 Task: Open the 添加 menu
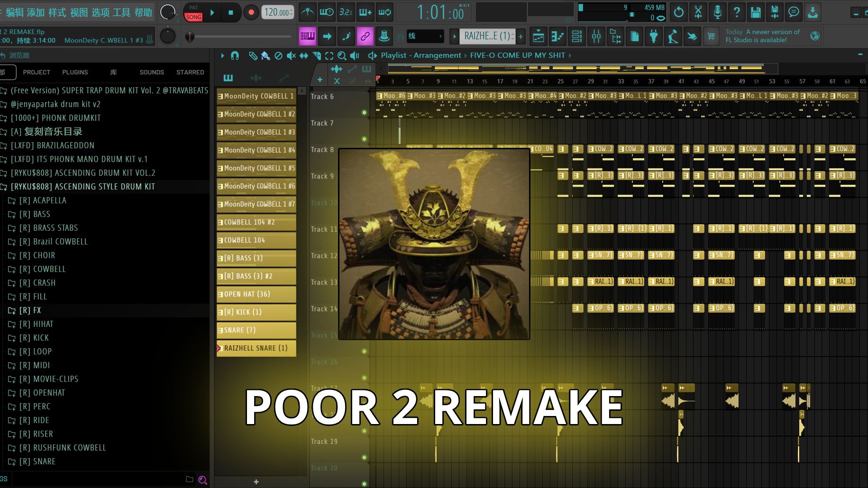tap(36, 12)
